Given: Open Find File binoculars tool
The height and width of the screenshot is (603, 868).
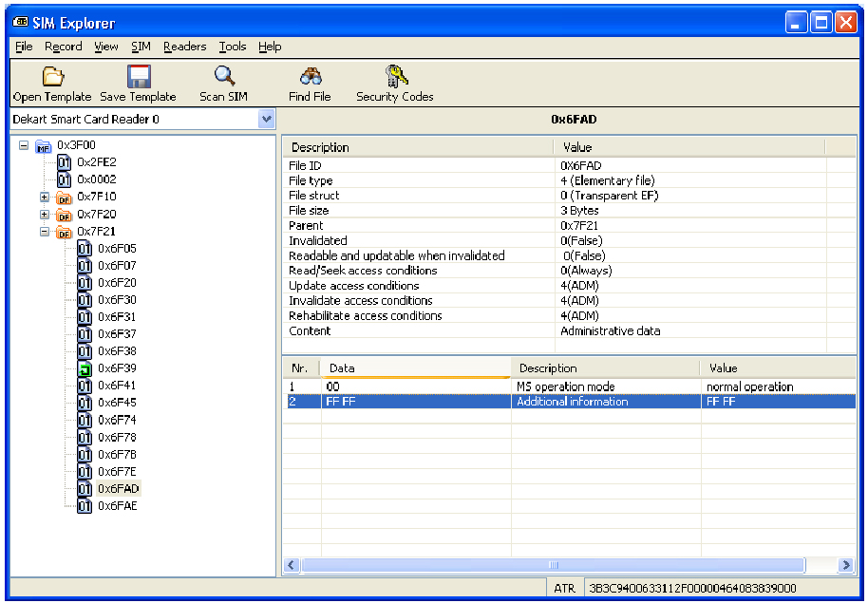Looking at the screenshot, I should (x=310, y=78).
